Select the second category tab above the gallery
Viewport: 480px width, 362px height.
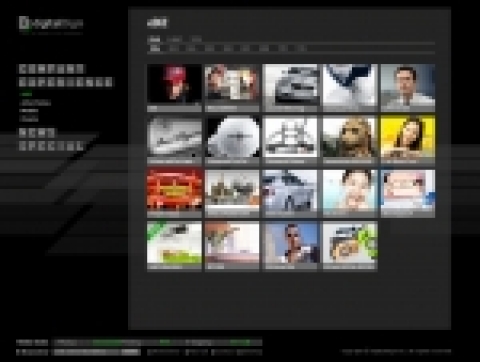click(174, 39)
